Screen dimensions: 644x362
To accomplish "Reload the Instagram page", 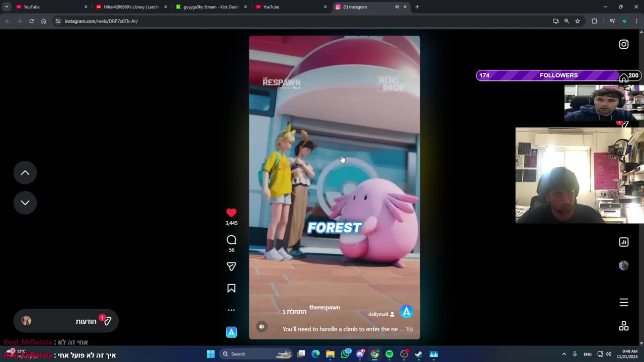I will coord(31,21).
